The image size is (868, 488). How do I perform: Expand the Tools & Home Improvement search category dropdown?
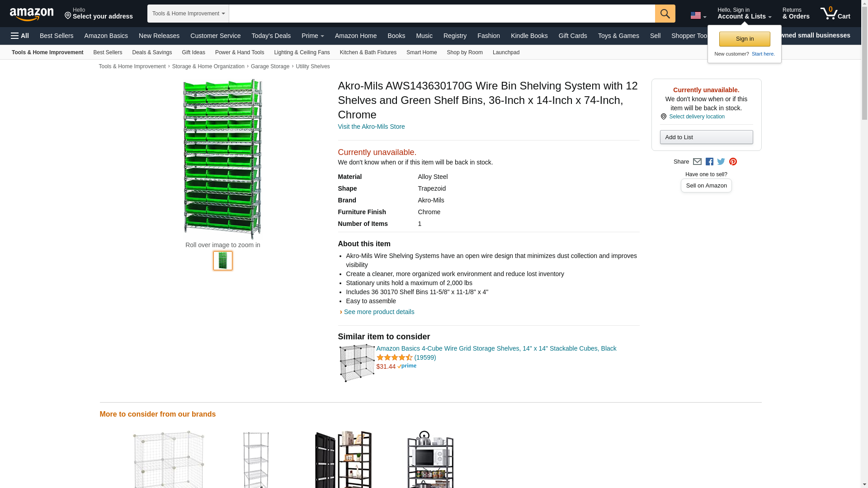pos(188,14)
